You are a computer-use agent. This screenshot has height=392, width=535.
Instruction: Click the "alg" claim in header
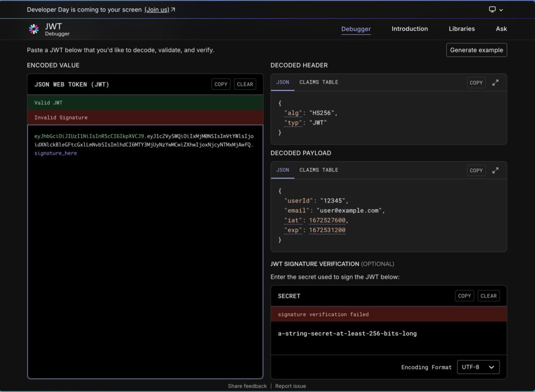(x=293, y=113)
